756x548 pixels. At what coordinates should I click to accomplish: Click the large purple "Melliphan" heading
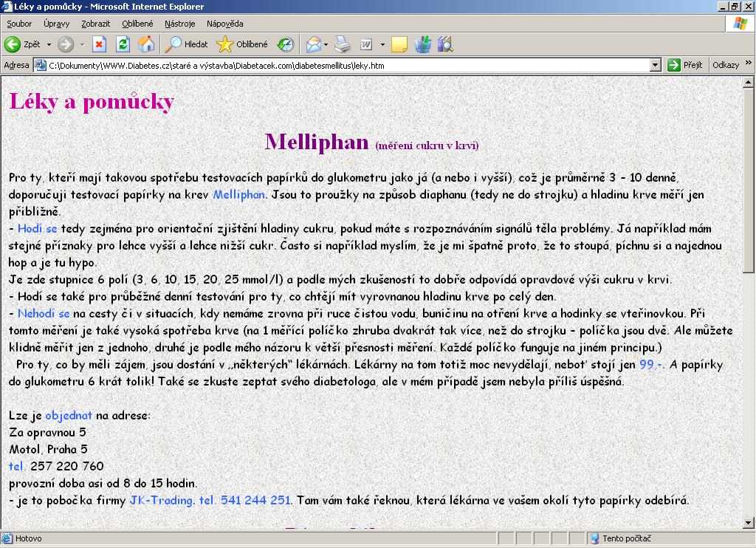pyautogui.click(x=317, y=142)
